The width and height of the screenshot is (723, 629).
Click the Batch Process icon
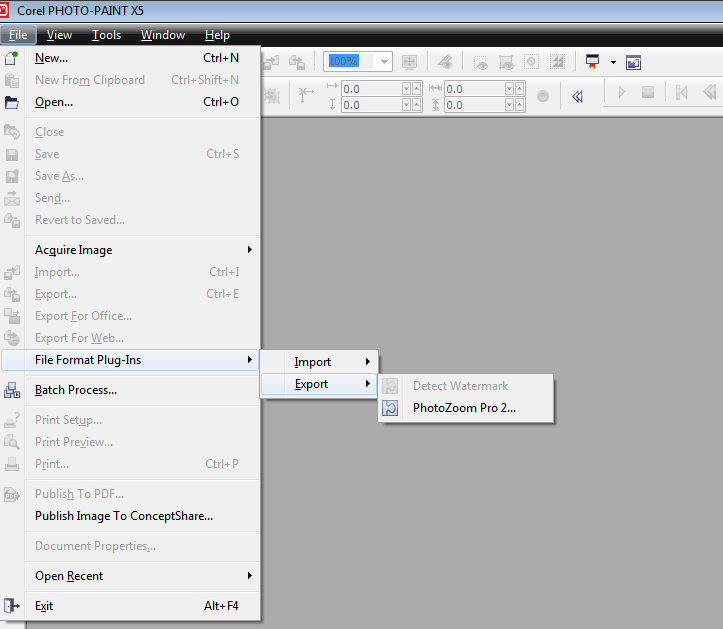click(x=12, y=390)
